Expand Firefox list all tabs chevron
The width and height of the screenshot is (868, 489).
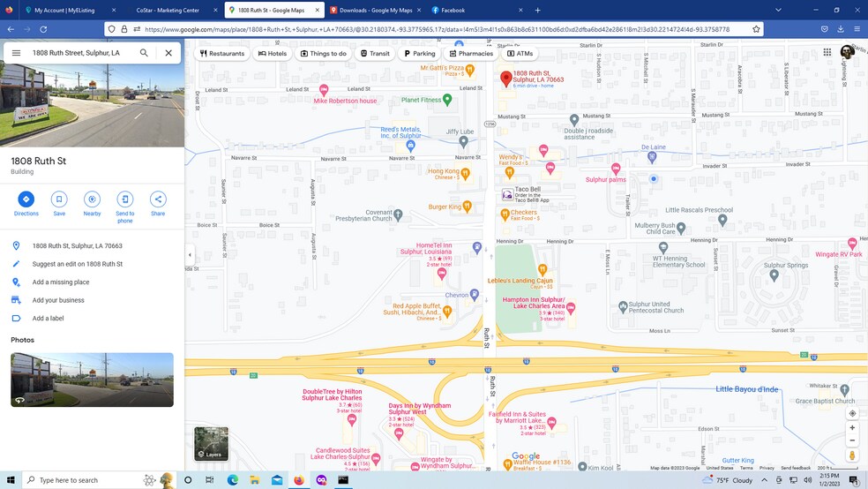pos(778,10)
